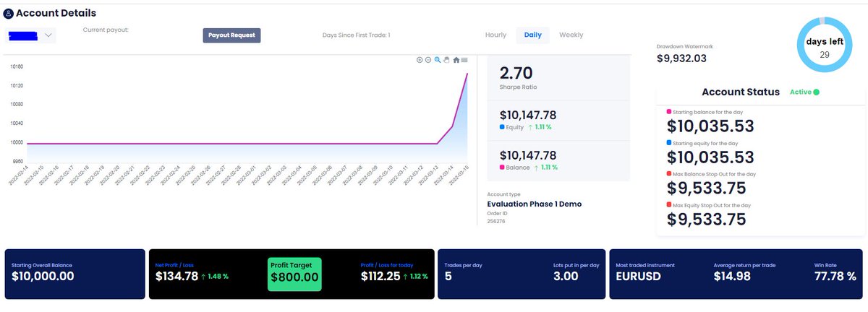Viewport: 868px width, 312px height.
Task: Activate the selection zoom magnifier tool
Action: pos(438,60)
